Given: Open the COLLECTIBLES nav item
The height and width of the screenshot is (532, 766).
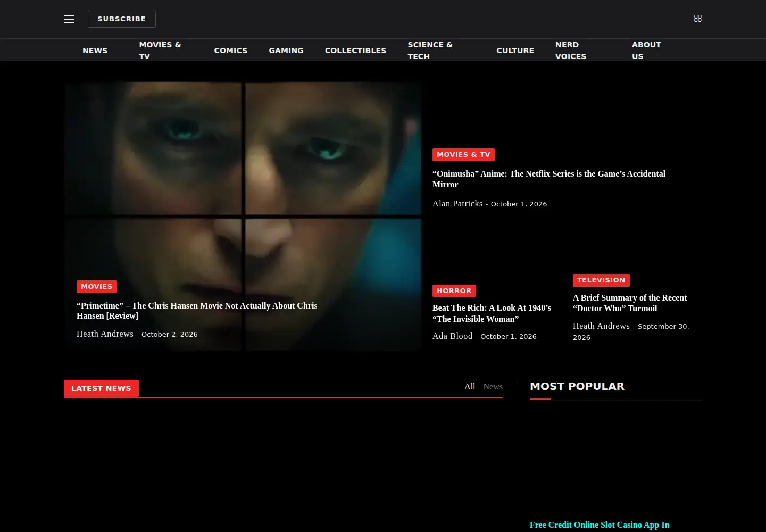Looking at the screenshot, I should pyautogui.click(x=356, y=51).
